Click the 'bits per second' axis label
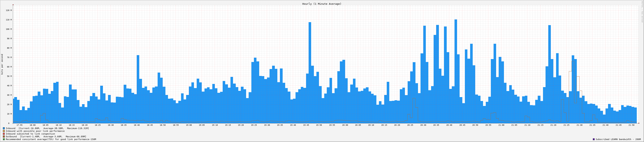Viewport: 644px width, 142px height. tap(2, 64)
